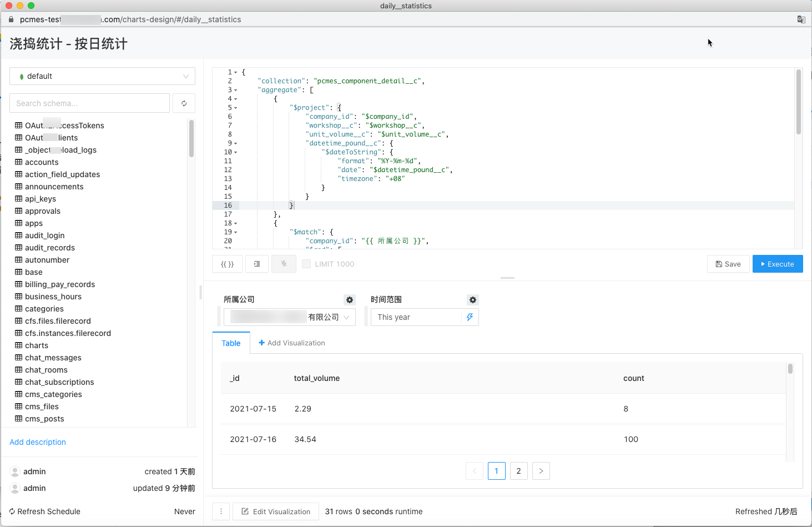Collapse code fold arrow on line 5
The width and height of the screenshot is (812, 527).
(236, 108)
